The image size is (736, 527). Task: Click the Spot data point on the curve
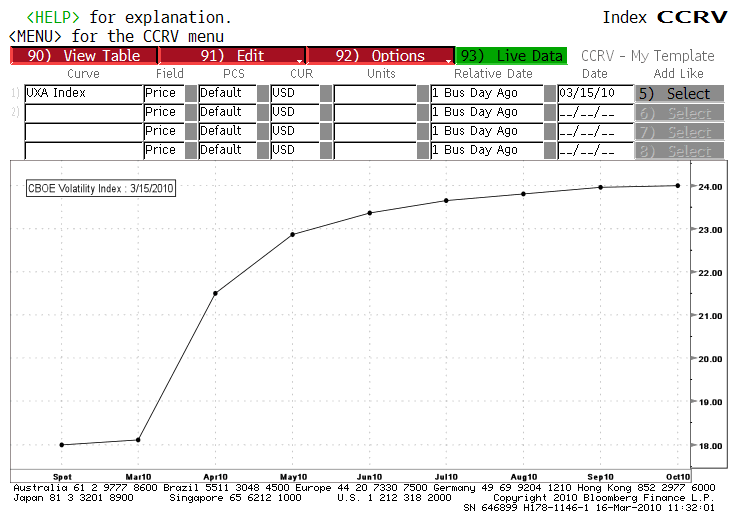click(62, 445)
